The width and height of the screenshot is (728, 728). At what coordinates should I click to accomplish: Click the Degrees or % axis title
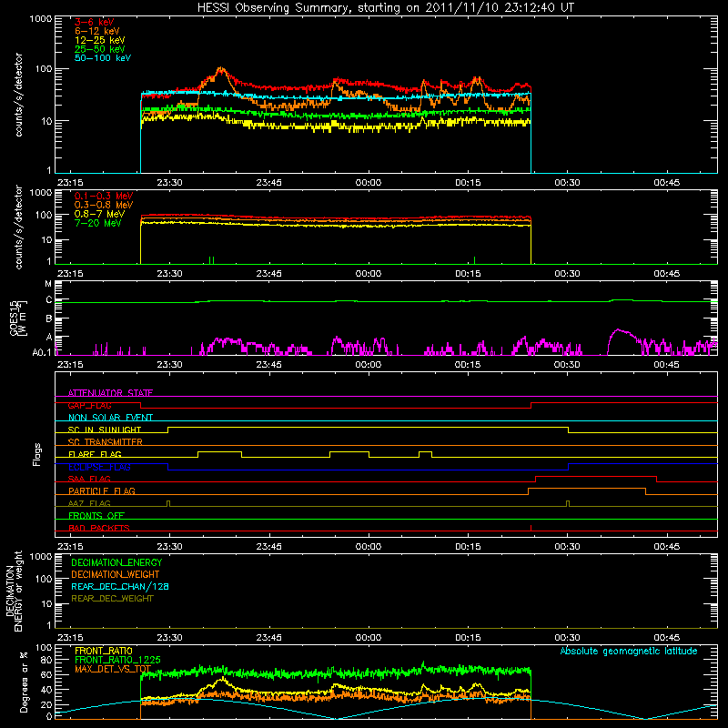click(24, 682)
